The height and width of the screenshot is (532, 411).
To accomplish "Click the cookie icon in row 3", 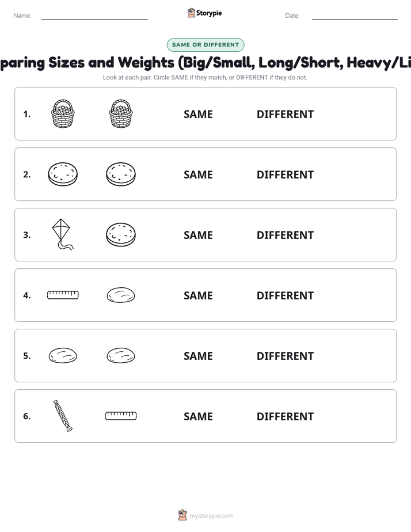I will pos(121,234).
